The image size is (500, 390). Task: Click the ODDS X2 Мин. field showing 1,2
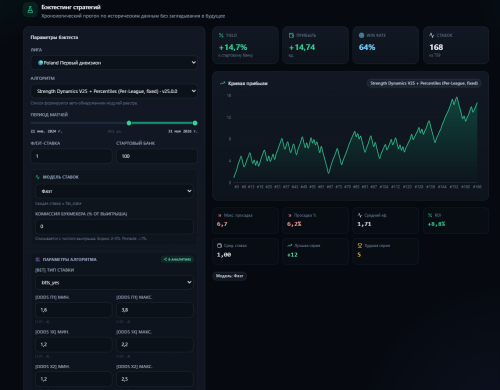(73, 379)
